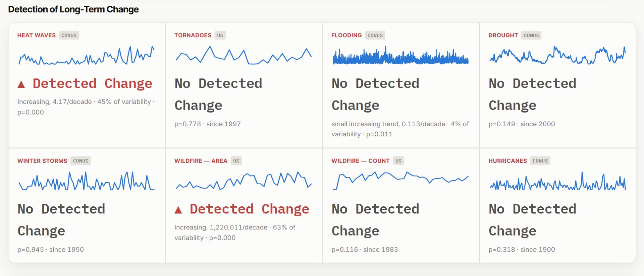Click the Flooding No Detected Change text
This screenshot has width=644, height=276.
[375, 94]
